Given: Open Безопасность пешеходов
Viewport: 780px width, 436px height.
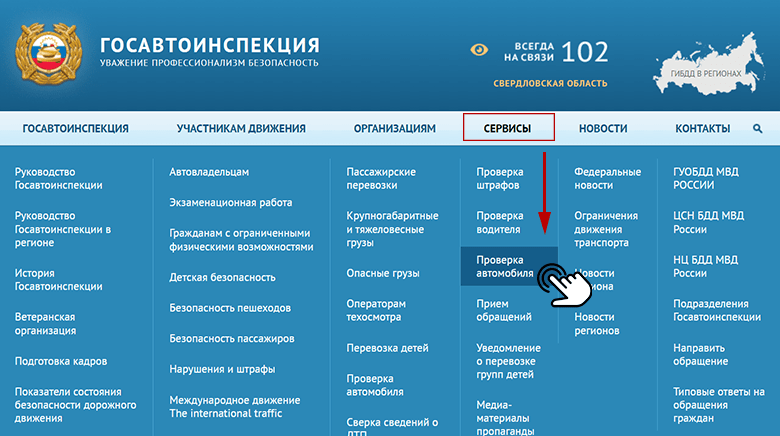Looking at the screenshot, I should (230, 308).
